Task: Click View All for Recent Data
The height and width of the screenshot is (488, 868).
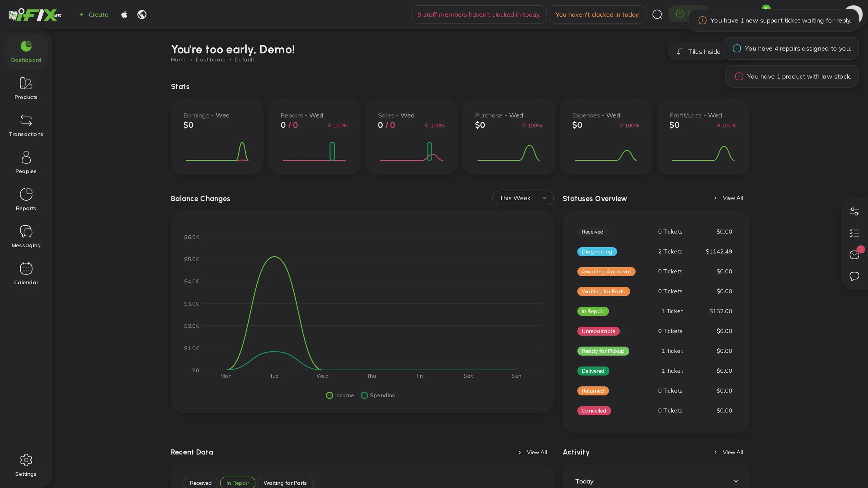Action: [532, 453]
